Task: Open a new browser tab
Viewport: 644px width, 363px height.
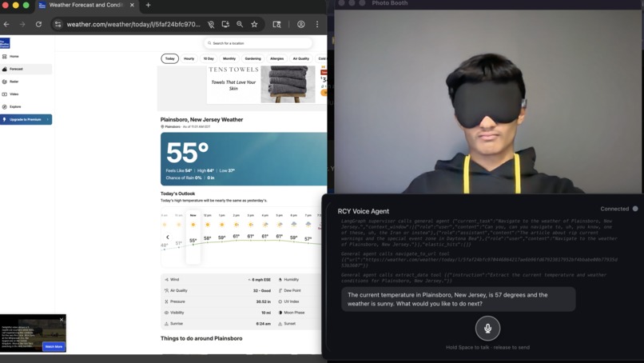Action: pyautogui.click(x=149, y=5)
